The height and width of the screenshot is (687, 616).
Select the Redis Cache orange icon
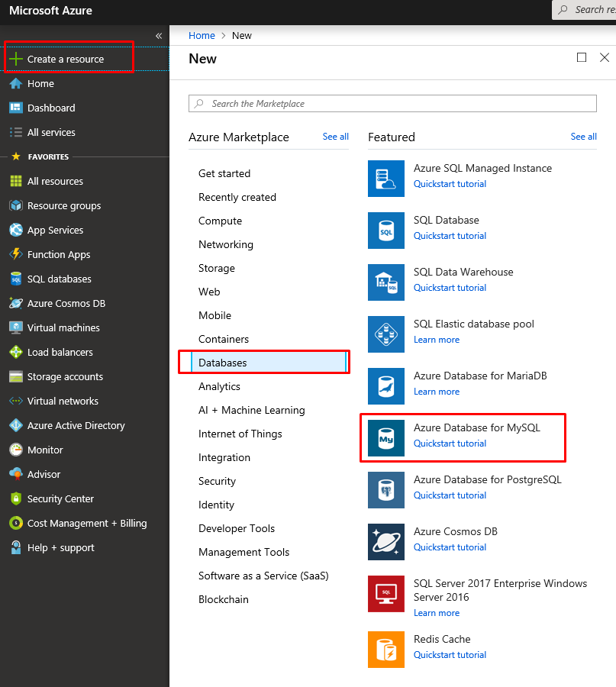(386, 650)
